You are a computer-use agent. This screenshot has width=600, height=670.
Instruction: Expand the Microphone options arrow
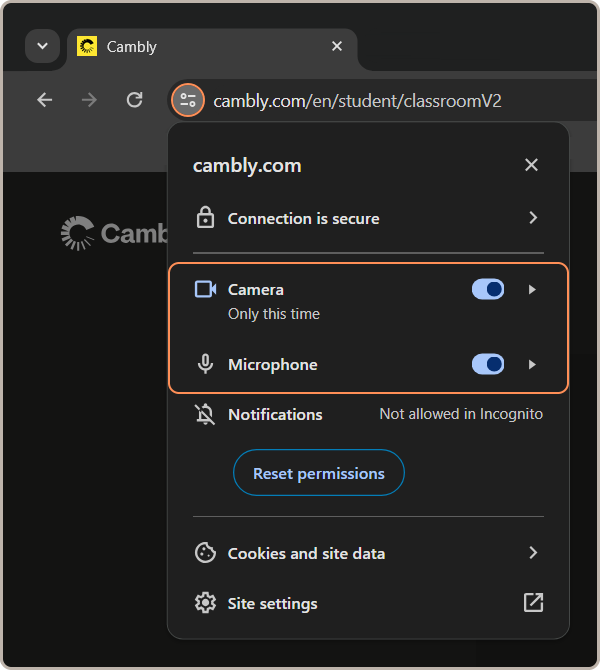pyautogui.click(x=532, y=365)
